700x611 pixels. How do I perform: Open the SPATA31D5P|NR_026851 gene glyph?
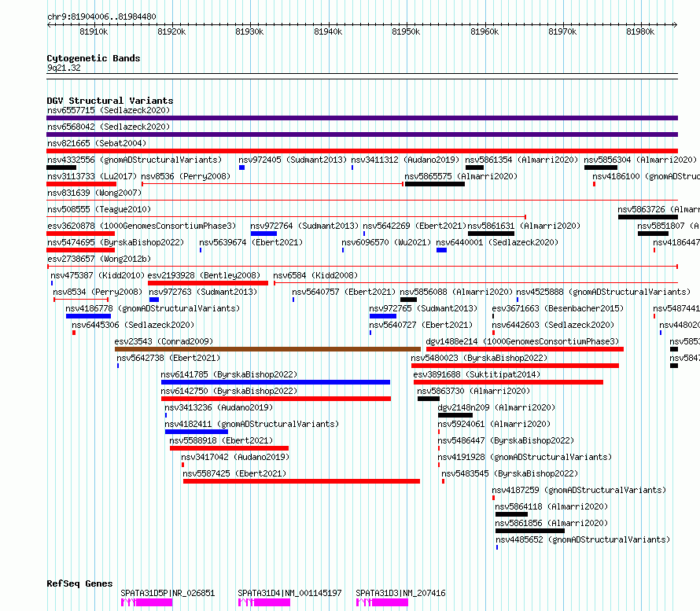click(147, 602)
